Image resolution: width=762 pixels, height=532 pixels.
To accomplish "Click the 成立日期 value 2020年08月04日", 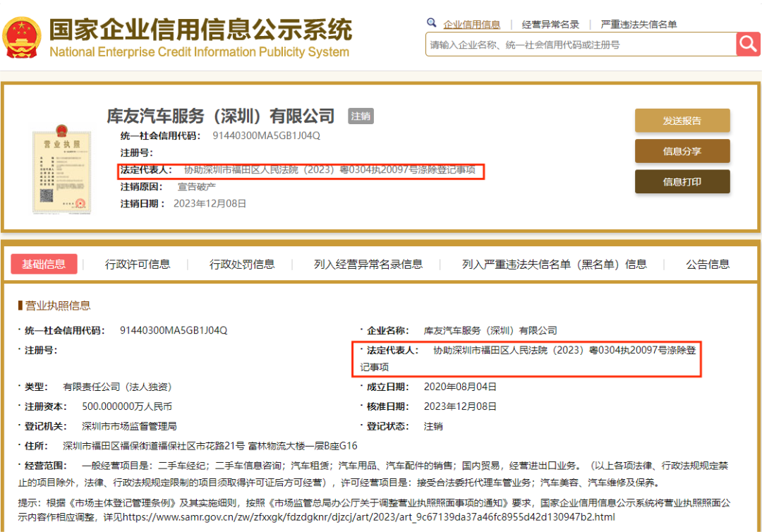I will (x=460, y=387).
